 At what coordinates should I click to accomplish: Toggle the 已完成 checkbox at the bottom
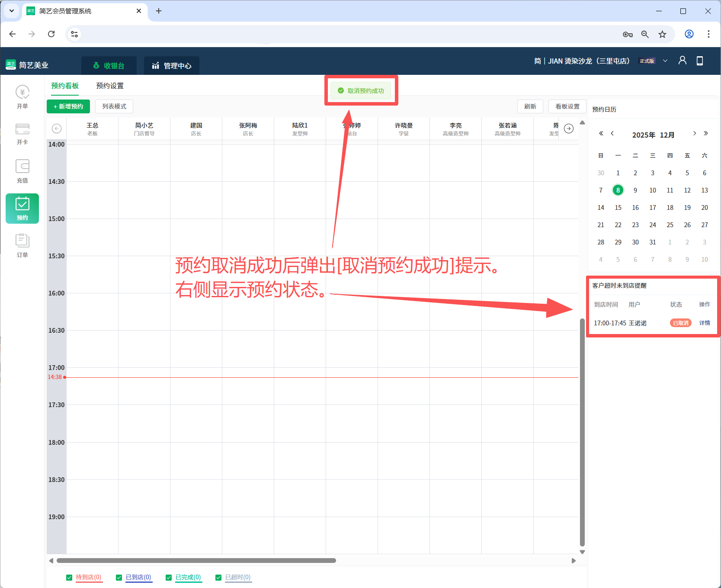(169, 577)
